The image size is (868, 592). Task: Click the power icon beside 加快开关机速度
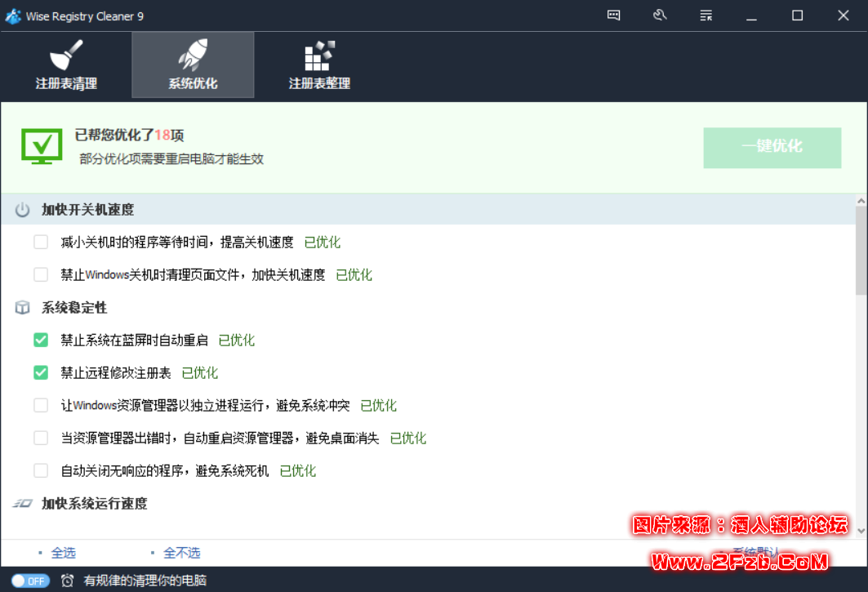22,210
